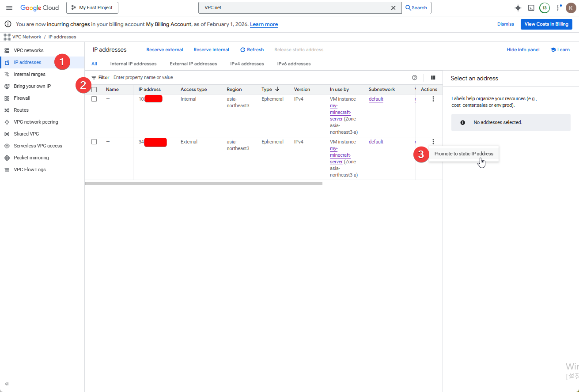Click the Shared VPC sidebar icon
Image resolution: width=579 pixels, height=392 pixels.
[x=7, y=134]
